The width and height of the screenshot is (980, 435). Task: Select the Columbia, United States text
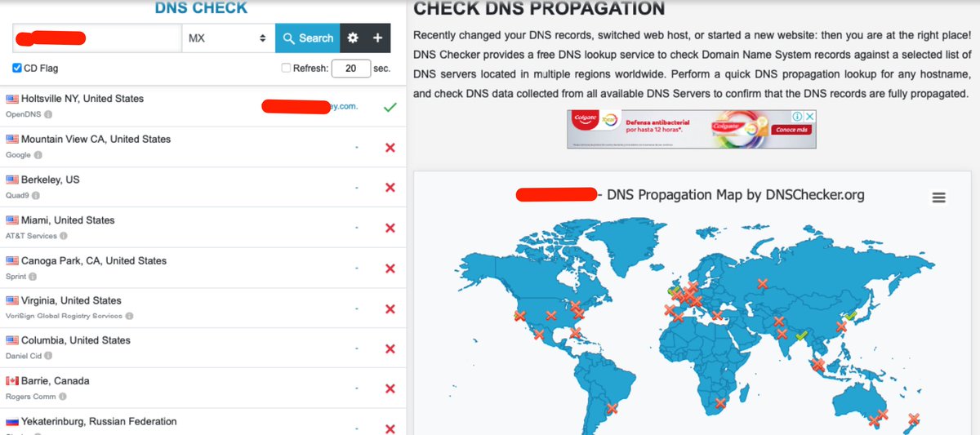(x=76, y=340)
